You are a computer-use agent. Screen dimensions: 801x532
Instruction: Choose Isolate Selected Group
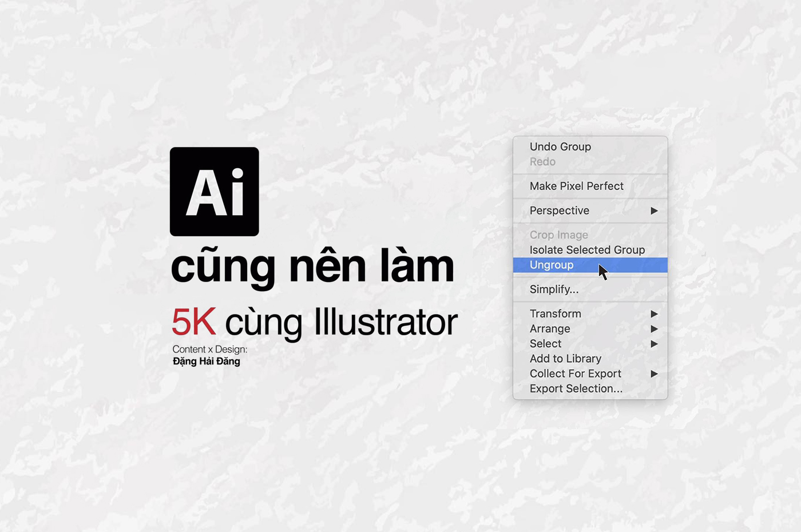click(587, 250)
